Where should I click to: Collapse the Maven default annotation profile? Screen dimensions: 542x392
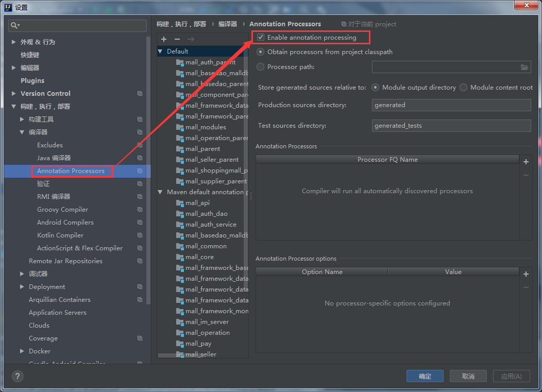click(x=160, y=192)
